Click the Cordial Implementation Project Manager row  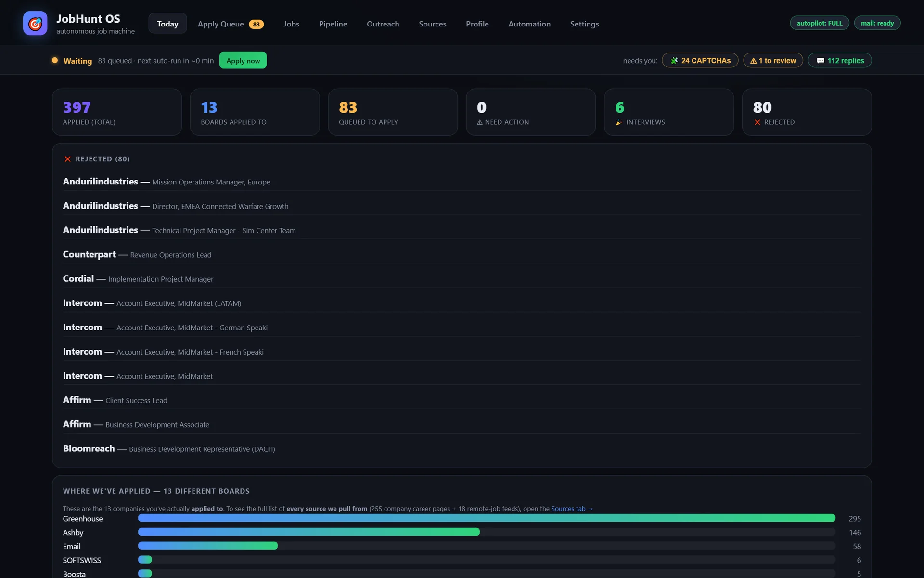[462, 278]
